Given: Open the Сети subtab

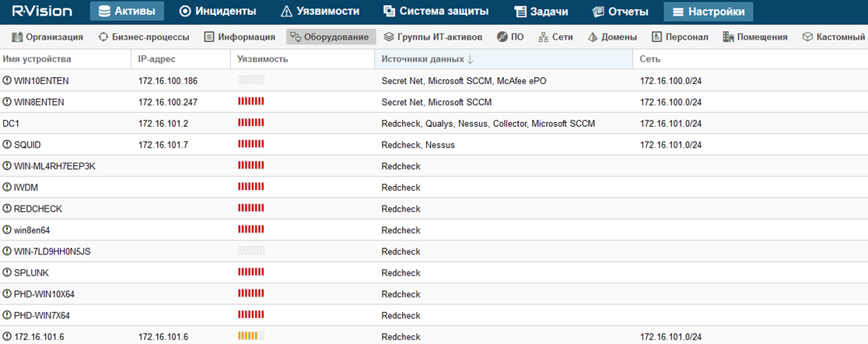Looking at the screenshot, I should point(556,37).
